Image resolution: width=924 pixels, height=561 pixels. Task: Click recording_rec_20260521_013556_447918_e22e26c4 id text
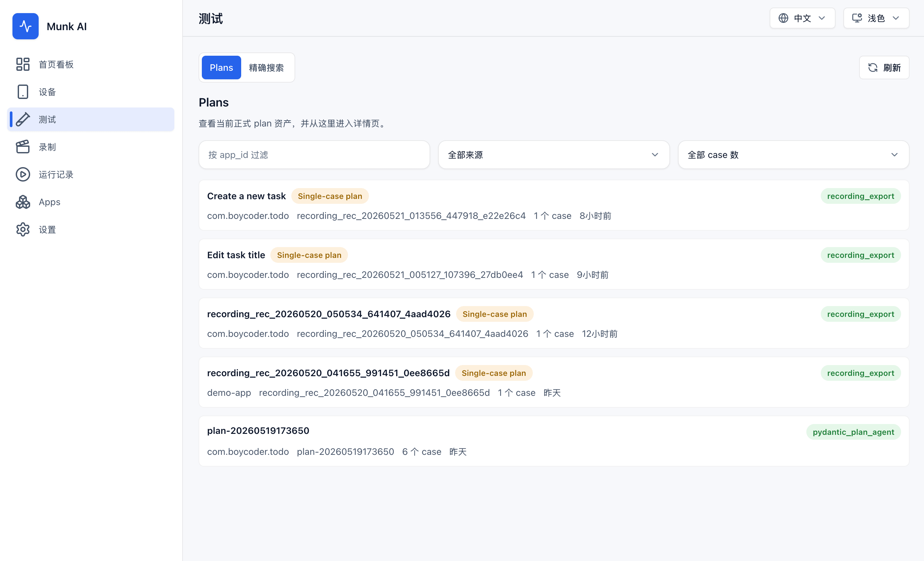[411, 216]
